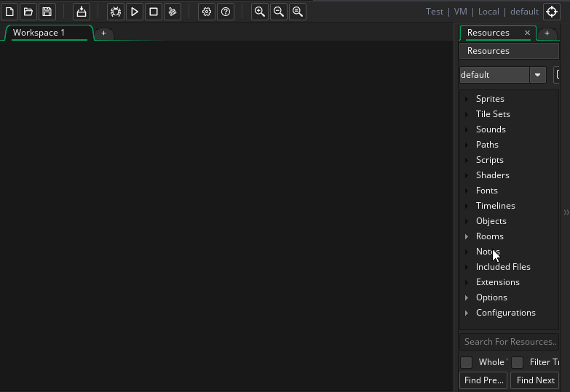Save the project using the floppy disk icon
This screenshot has height=392, width=570.
pyautogui.click(x=47, y=12)
